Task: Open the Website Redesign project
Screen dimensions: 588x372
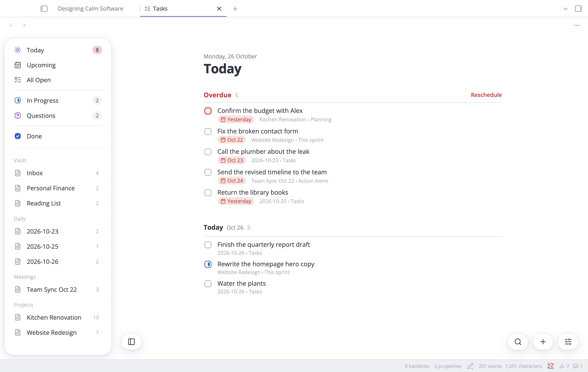Action: click(58, 332)
